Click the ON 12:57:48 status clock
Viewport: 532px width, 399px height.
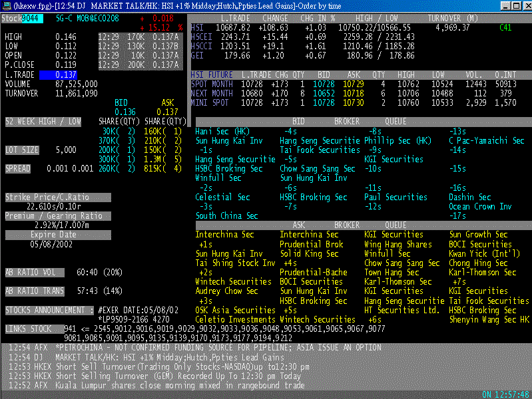[x=505, y=394]
